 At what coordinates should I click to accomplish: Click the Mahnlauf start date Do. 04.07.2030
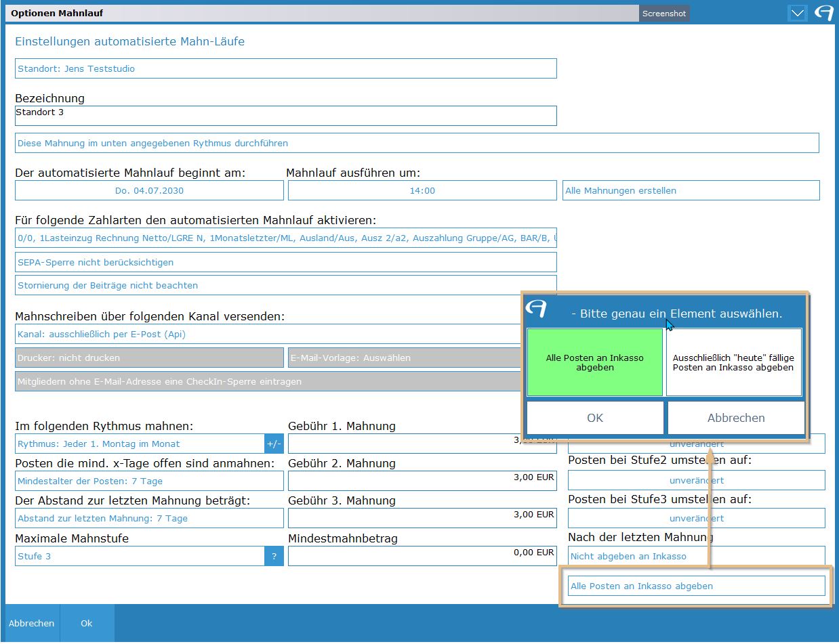tap(149, 191)
